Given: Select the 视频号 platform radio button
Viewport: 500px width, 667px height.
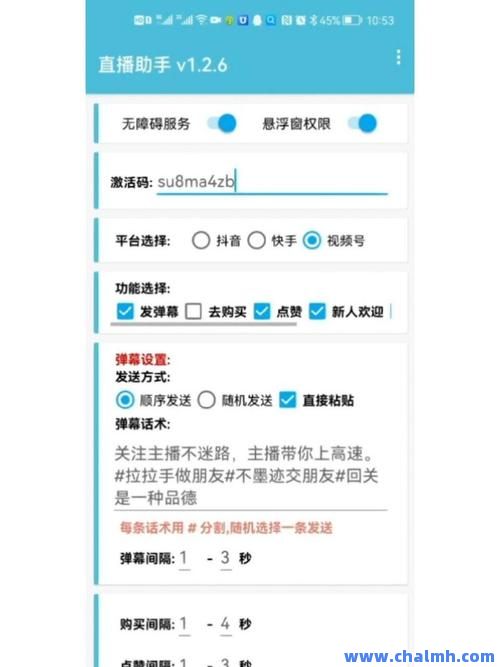Looking at the screenshot, I should [312, 240].
